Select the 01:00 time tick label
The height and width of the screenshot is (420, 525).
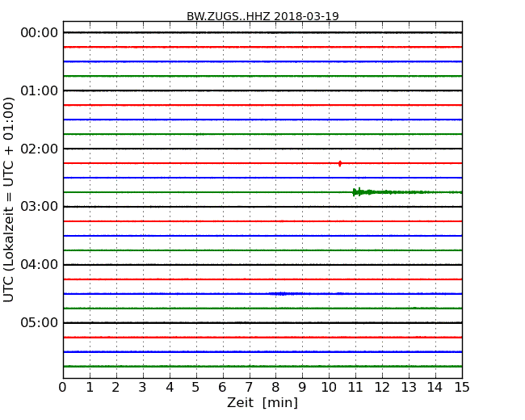tap(40, 90)
